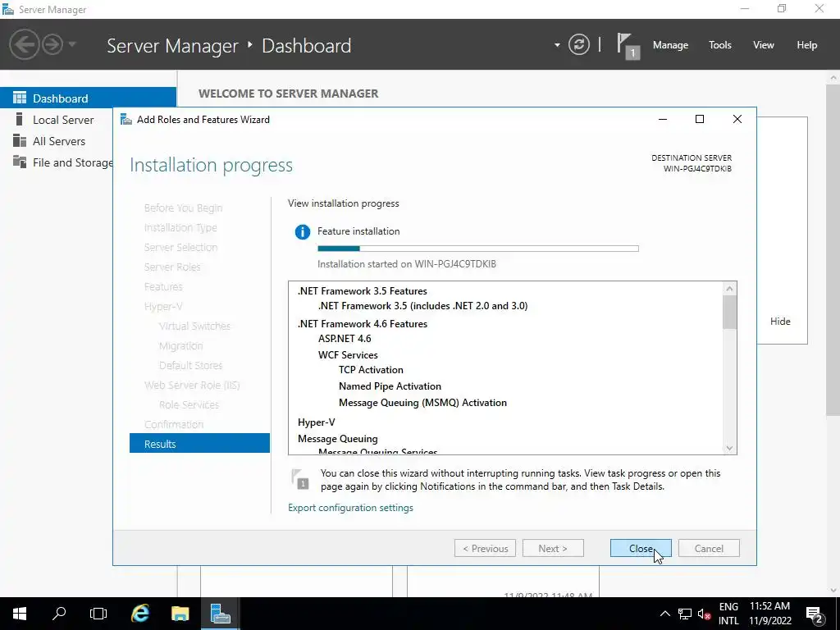Screen dimensions: 840x630
Task: Select .NET Framework 3.5 Features entry
Action: (362, 291)
